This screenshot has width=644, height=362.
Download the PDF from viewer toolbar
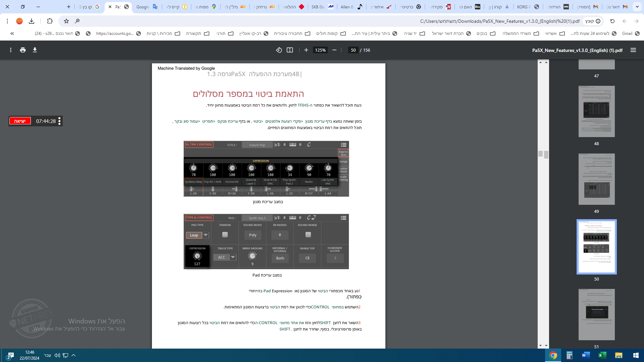click(x=35, y=50)
